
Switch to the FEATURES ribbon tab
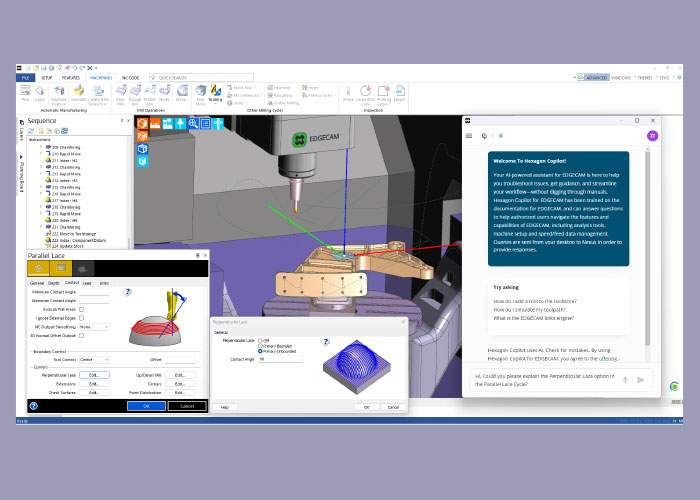(71, 78)
